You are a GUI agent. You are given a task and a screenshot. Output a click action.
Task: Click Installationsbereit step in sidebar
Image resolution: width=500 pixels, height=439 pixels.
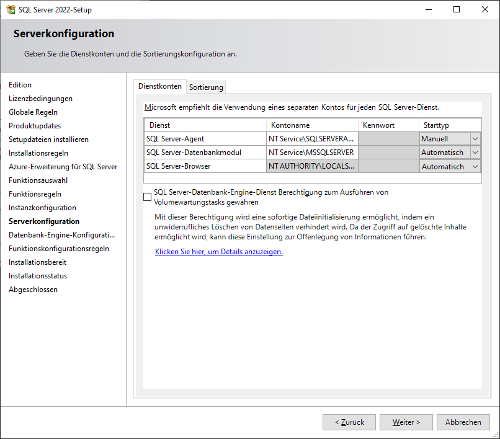coord(37,262)
